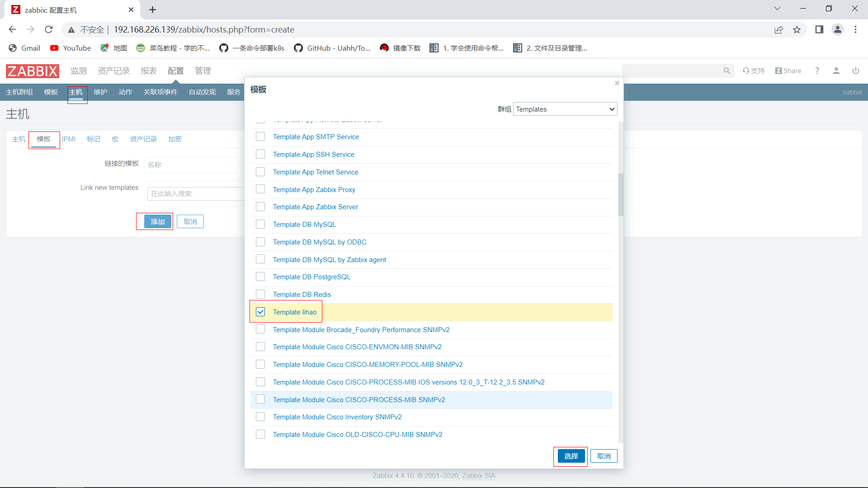The width and height of the screenshot is (868, 488).
Task: Open the user profile icon
Action: 836,71
